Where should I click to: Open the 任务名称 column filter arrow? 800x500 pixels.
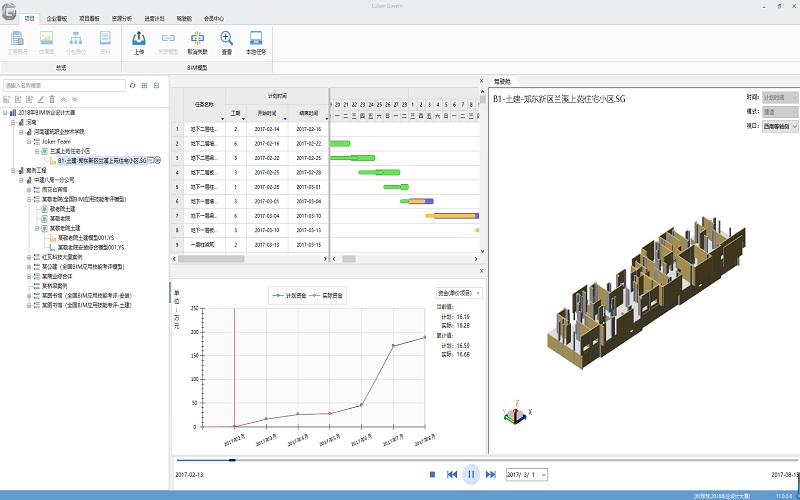pyautogui.click(x=222, y=119)
